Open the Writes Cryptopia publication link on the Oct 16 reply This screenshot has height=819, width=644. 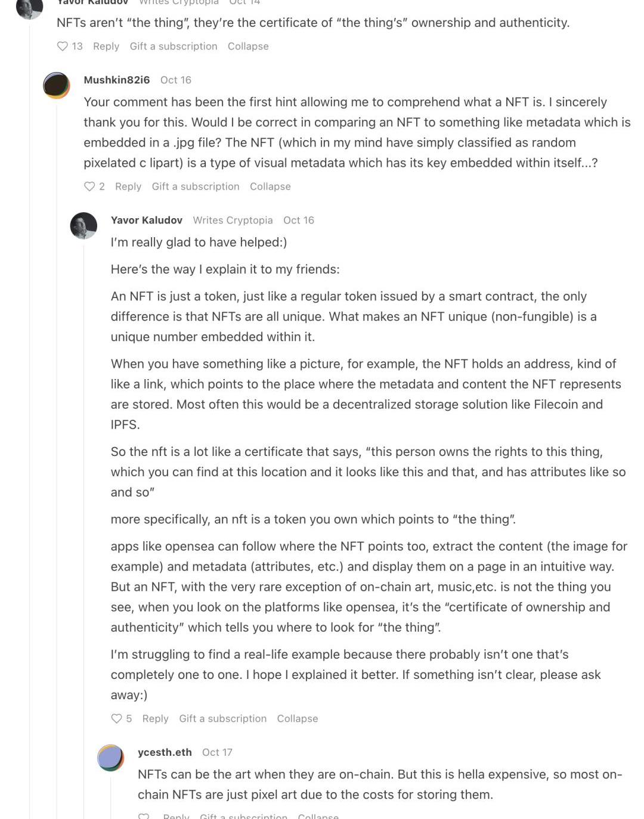[233, 221]
